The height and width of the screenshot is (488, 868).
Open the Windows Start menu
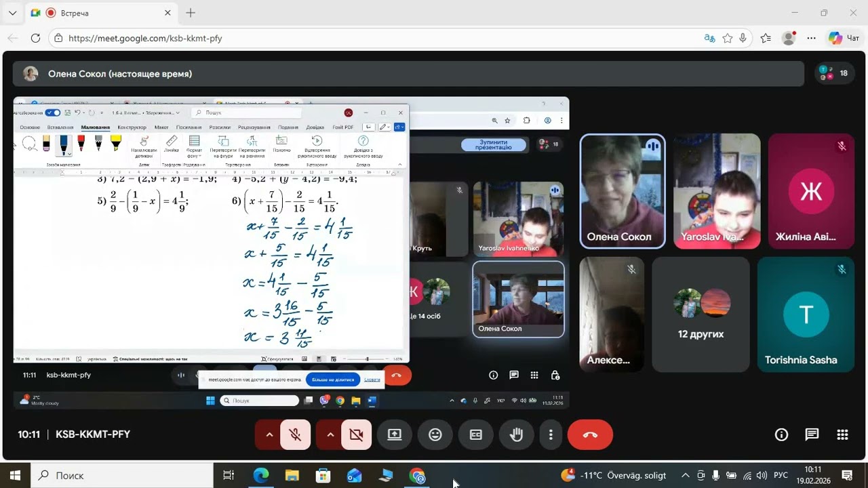tap(15, 475)
